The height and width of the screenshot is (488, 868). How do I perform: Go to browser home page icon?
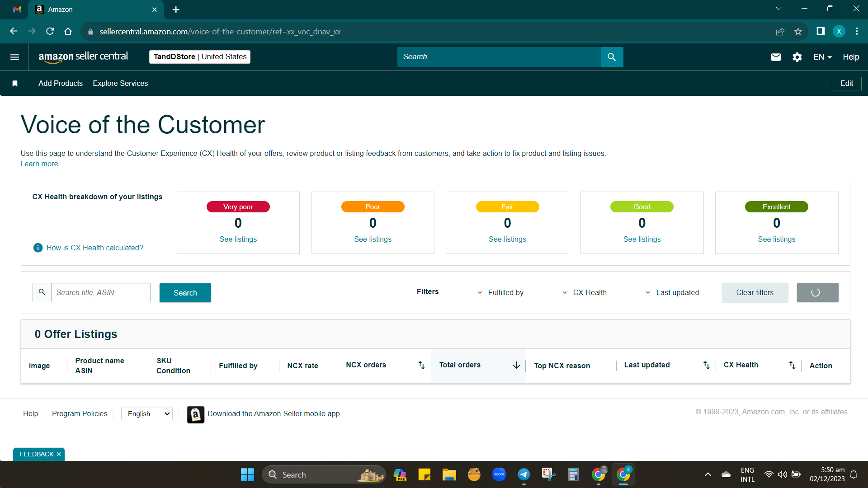pos(68,31)
